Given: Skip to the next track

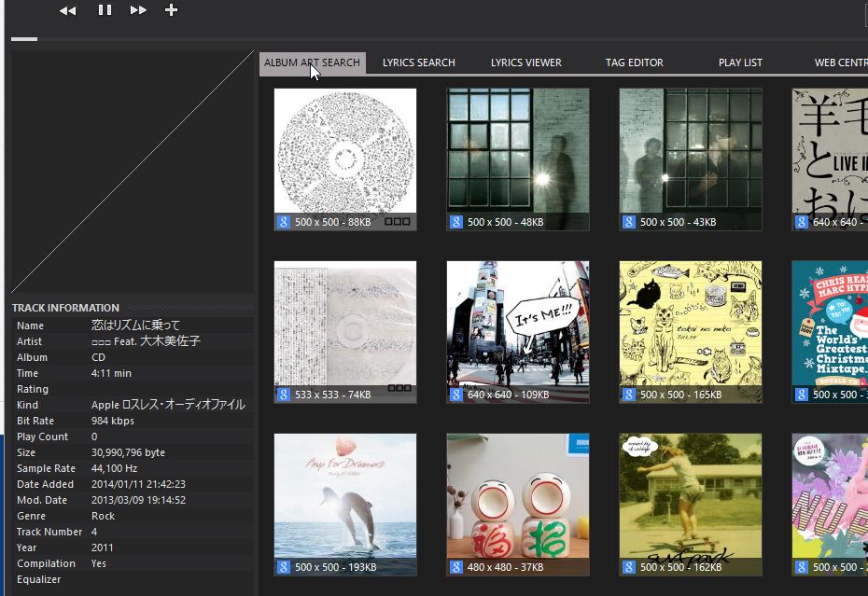Looking at the screenshot, I should tap(138, 10).
